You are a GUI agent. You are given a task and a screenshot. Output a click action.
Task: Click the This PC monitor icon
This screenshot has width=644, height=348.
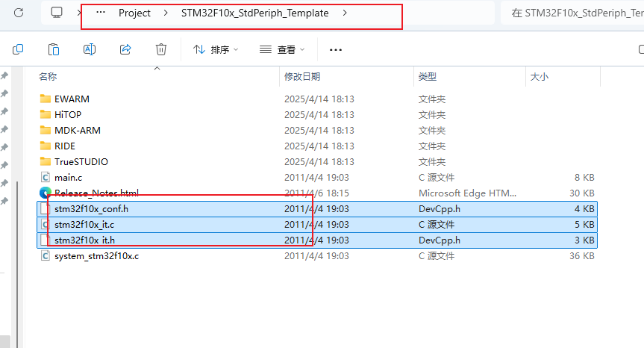[x=57, y=13]
